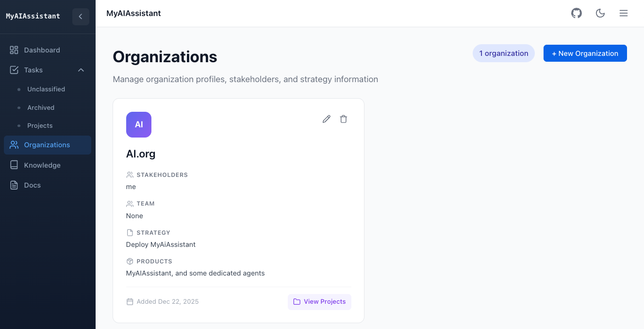Click the pencil edit icon on AI.org card
The width and height of the screenshot is (644, 329).
click(x=327, y=119)
